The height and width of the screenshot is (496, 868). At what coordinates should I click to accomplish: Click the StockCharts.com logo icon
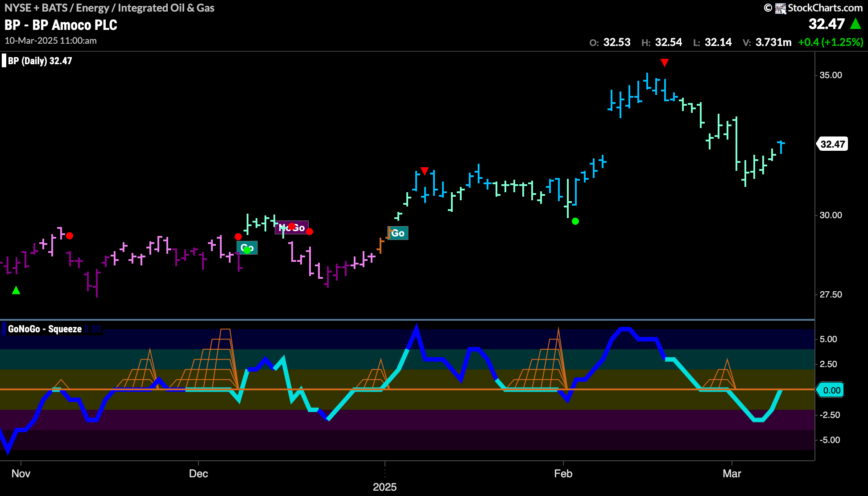coord(781,8)
